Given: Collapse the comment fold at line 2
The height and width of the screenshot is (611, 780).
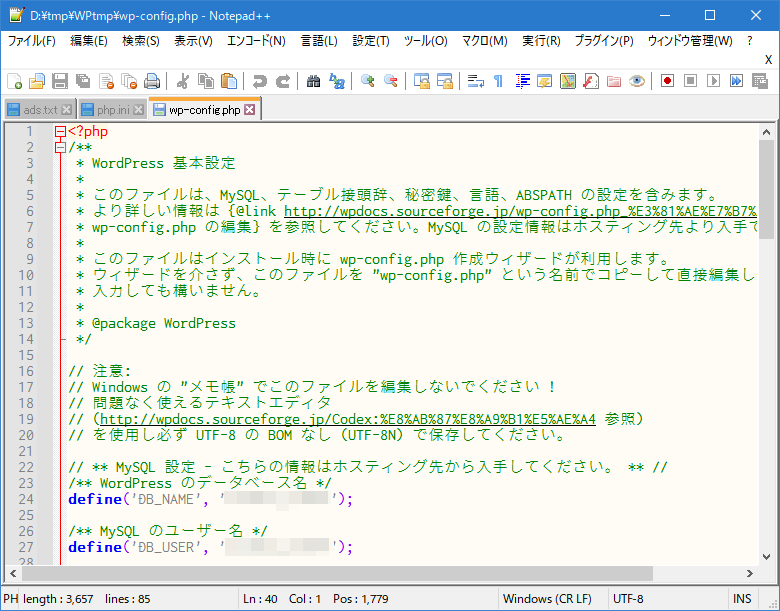Looking at the screenshot, I should [x=60, y=147].
